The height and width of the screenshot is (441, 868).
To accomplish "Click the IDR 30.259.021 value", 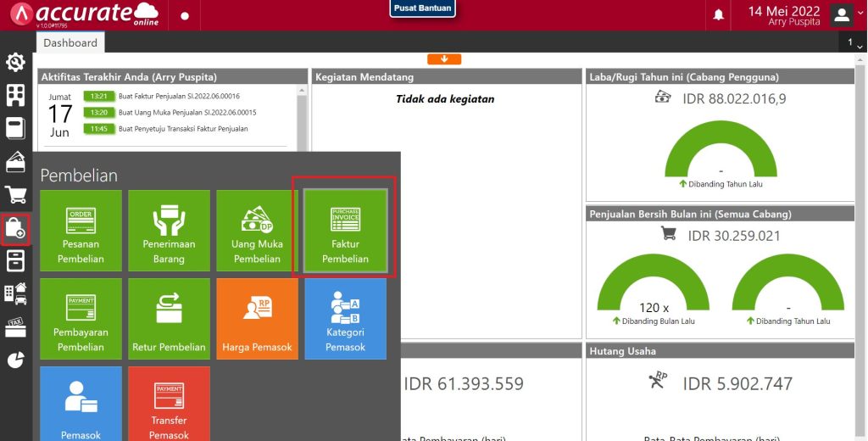I will point(733,236).
